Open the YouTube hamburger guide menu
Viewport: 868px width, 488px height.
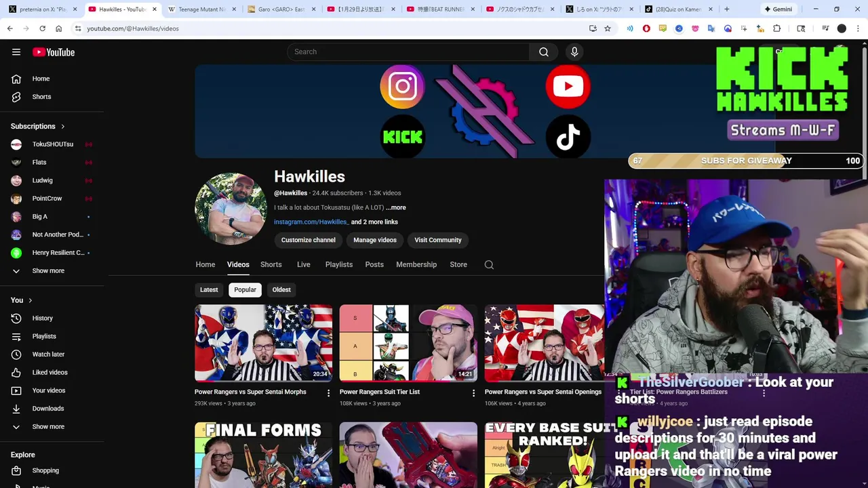[16, 52]
